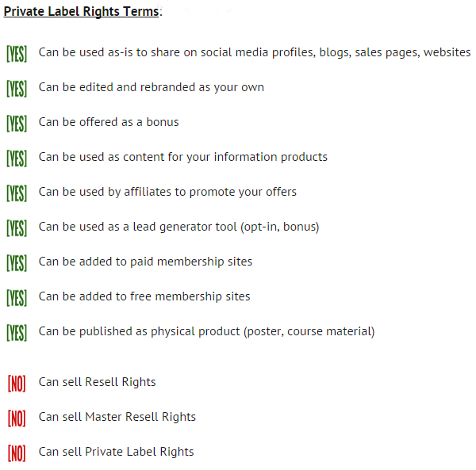Click the YES badge beside edited and rebranded
476x470 pixels.
coord(17,89)
